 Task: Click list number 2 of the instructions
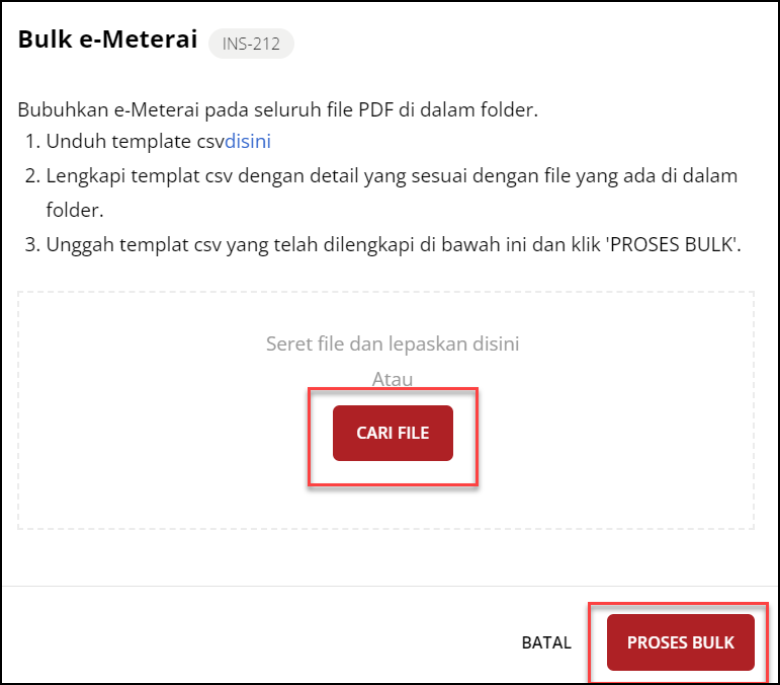coord(31,176)
